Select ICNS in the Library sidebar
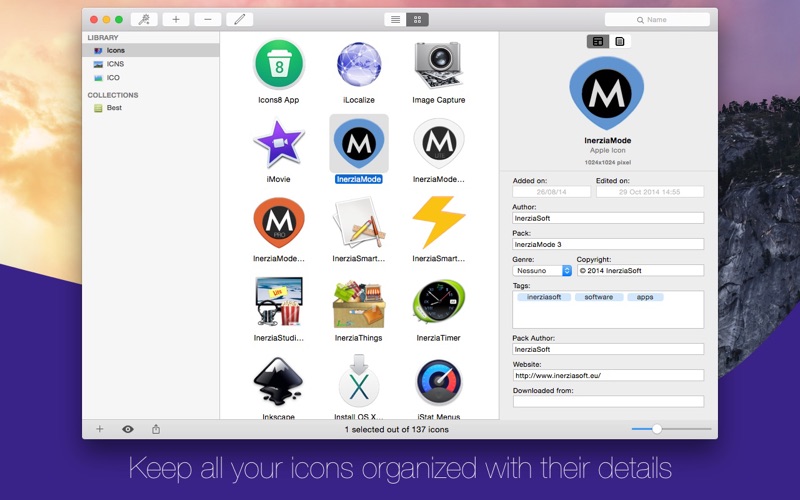The width and height of the screenshot is (800, 500). [x=151, y=64]
